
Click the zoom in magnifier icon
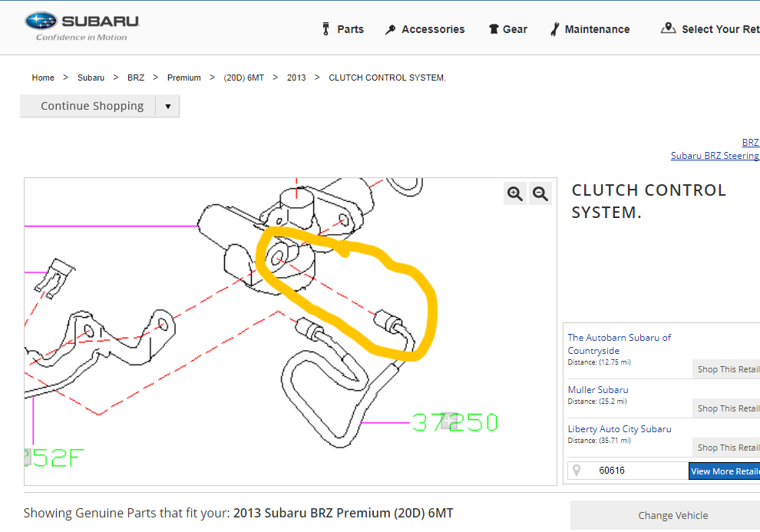[x=515, y=194]
